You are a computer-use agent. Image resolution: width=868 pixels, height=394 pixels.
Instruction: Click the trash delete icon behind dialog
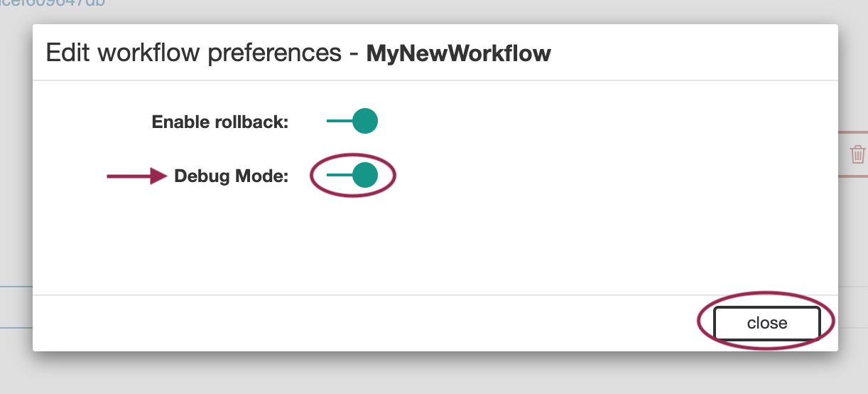tap(857, 154)
